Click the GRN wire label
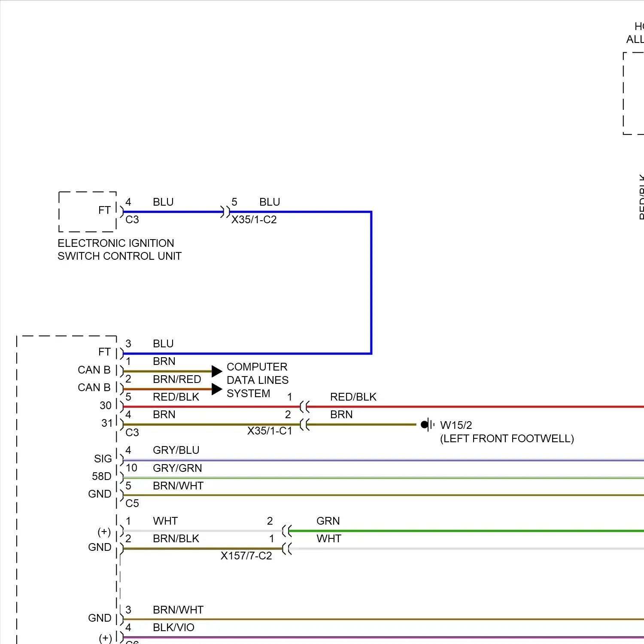Screen dimensions: 644x644 (x=328, y=521)
